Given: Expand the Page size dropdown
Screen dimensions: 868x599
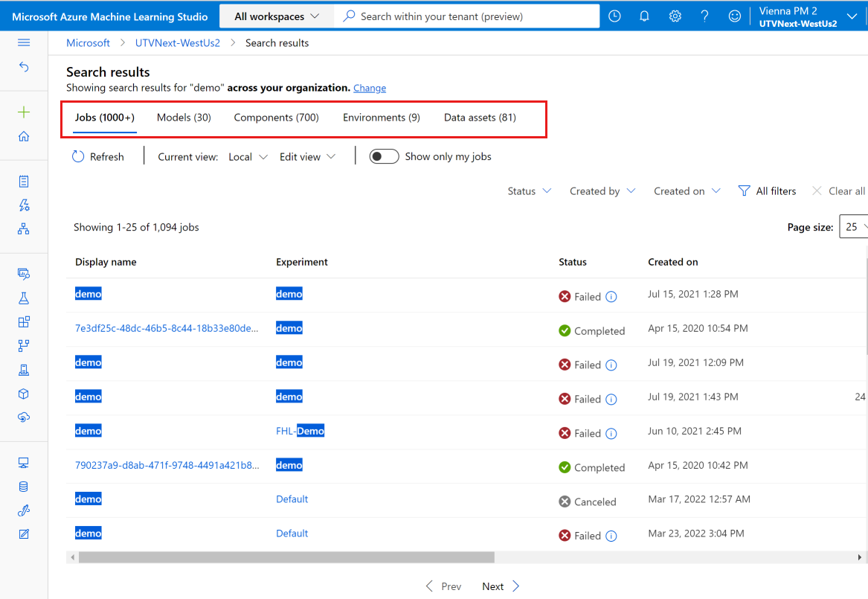Looking at the screenshot, I should point(854,227).
